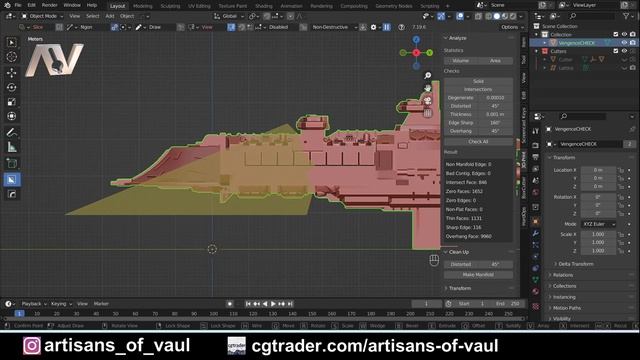Toggle Cutters collection exclude checkbox
Image resolution: width=640 pixels, height=360 pixels.
(x=616, y=51)
